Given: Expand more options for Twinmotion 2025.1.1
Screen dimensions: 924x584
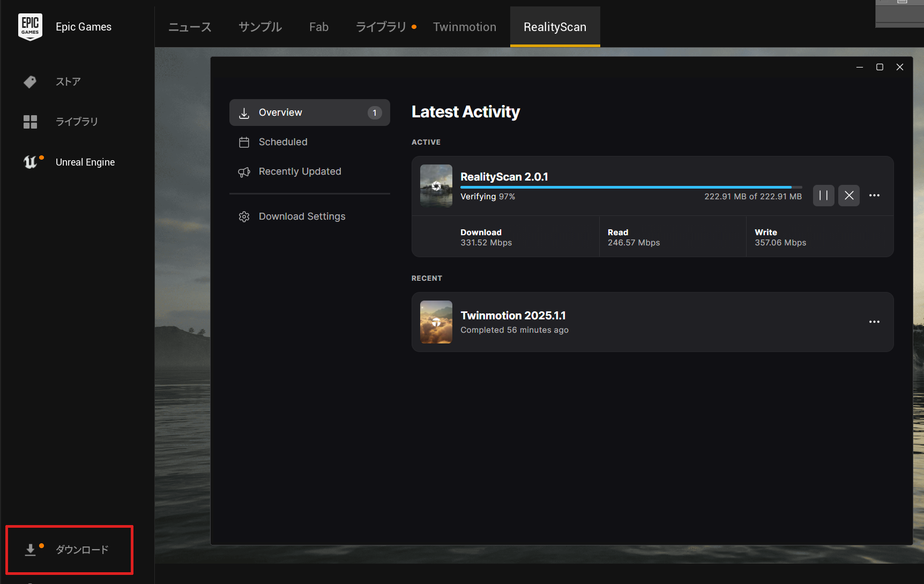Looking at the screenshot, I should 874,322.
